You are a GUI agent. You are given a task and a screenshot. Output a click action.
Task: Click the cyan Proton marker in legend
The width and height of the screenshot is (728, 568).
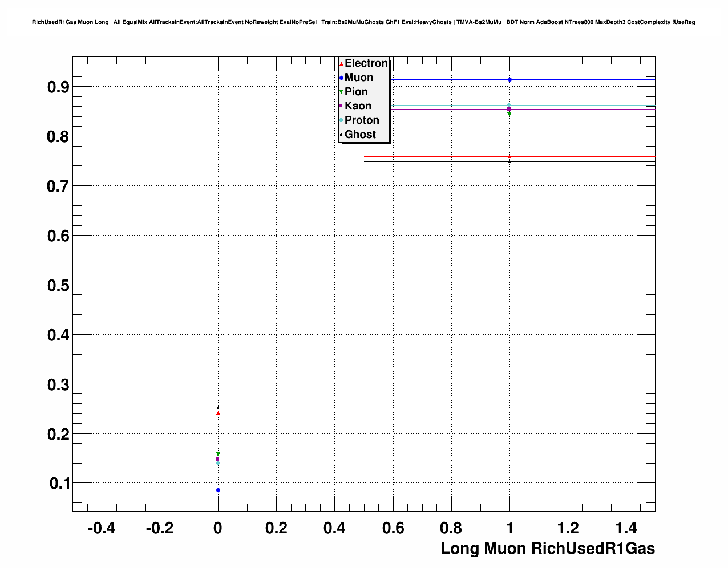click(x=341, y=120)
